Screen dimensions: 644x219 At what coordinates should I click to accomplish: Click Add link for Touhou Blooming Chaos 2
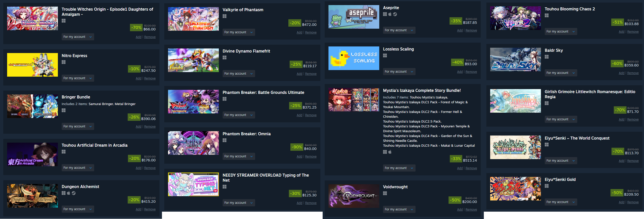coord(621,32)
